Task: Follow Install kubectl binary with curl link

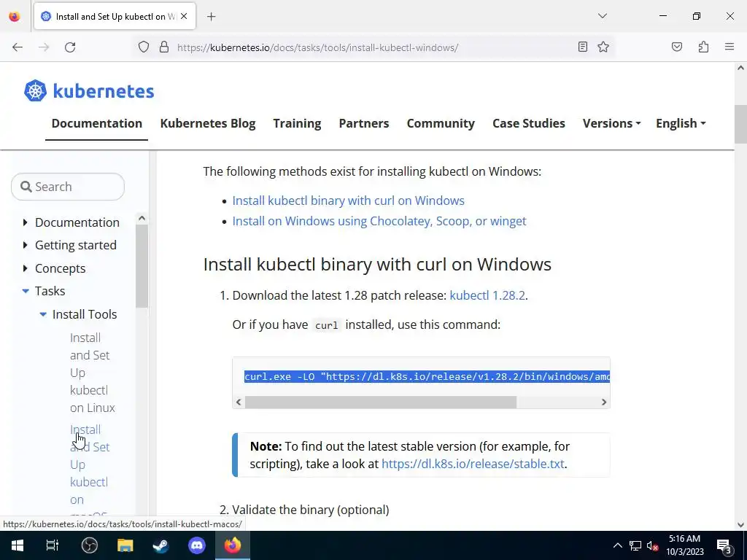Action: (348, 201)
